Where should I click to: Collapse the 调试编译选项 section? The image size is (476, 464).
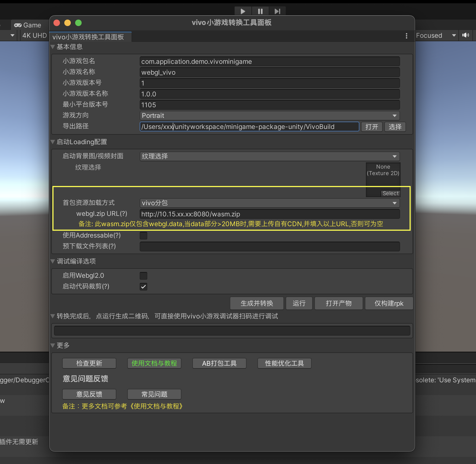click(x=53, y=261)
